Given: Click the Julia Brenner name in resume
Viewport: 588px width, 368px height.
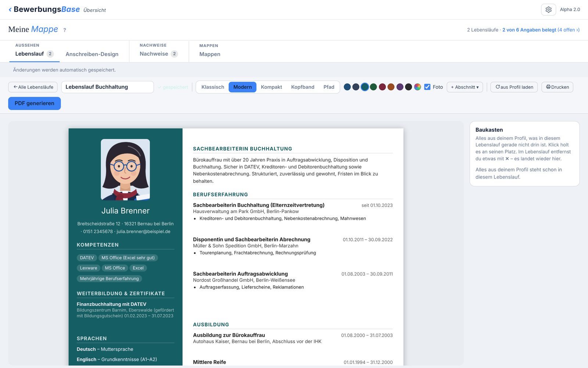Looking at the screenshot, I should (125, 211).
